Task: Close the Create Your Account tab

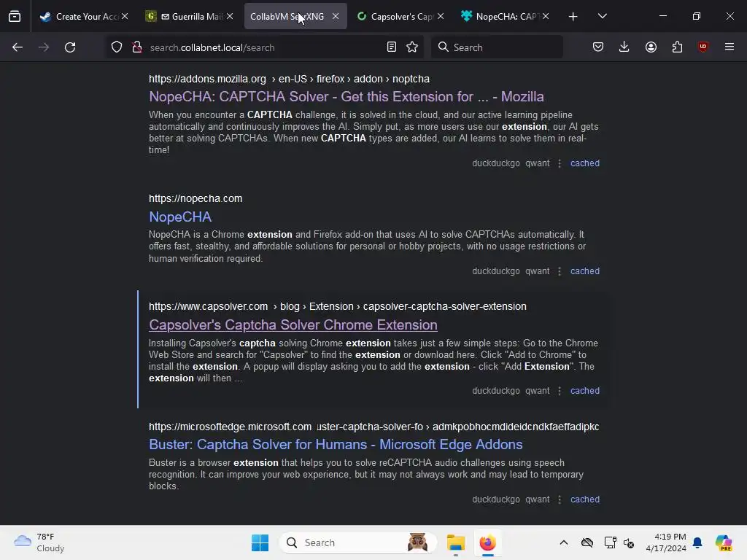Action: click(125, 16)
